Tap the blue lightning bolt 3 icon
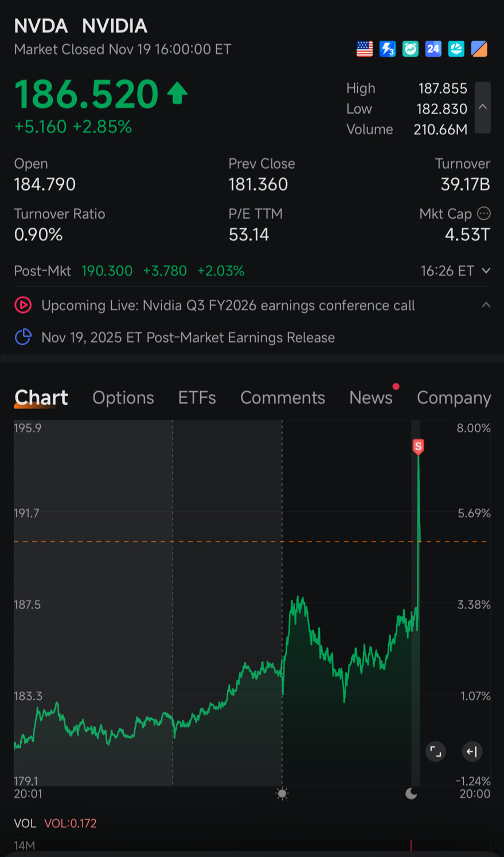 click(x=388, y=49)
